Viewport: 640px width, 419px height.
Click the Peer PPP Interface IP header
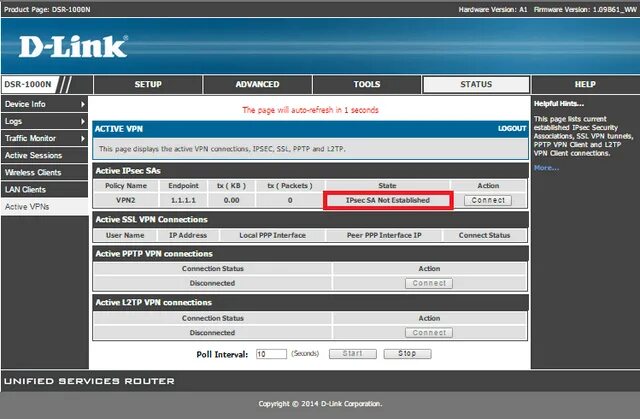(x=384, y=235)
